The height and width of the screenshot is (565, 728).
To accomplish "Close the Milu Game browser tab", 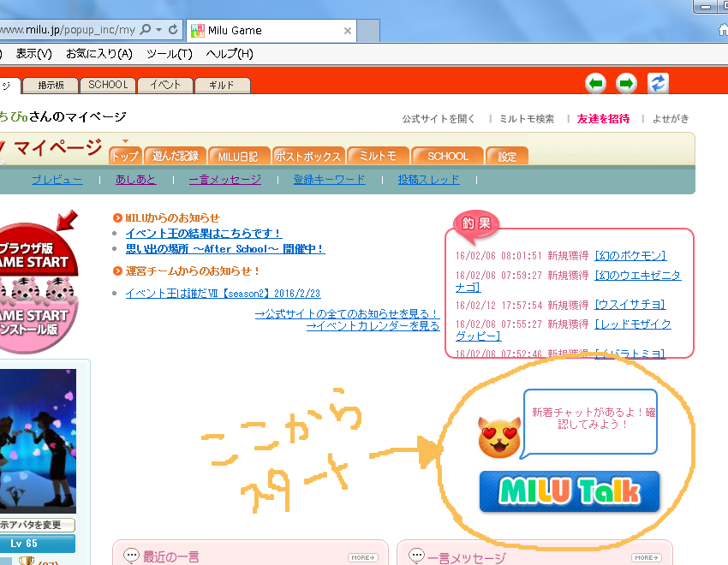I will (x=347, y=31).
